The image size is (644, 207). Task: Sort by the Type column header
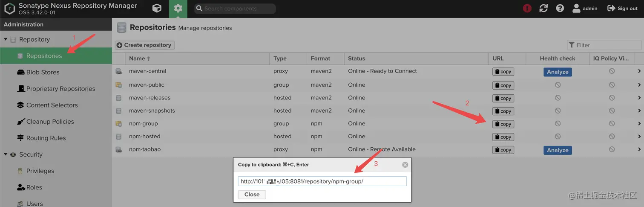point(288,58)
